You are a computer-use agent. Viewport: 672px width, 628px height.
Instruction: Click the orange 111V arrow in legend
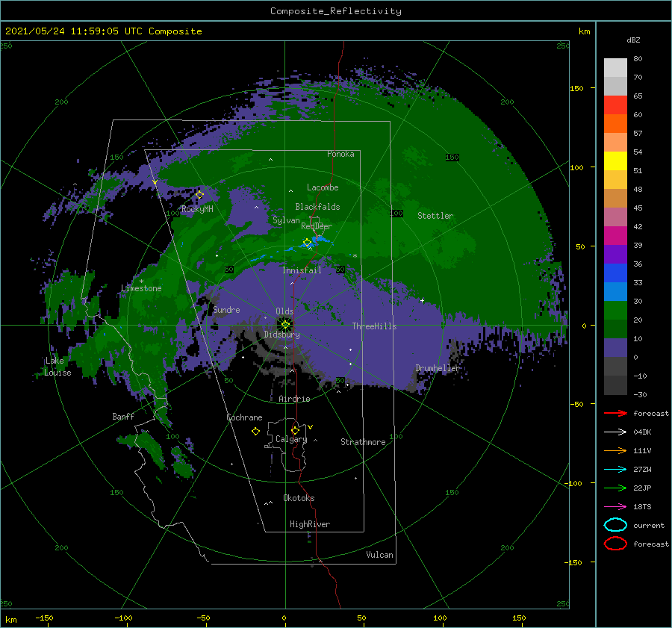pyautogui.click(x=615, y=450)
